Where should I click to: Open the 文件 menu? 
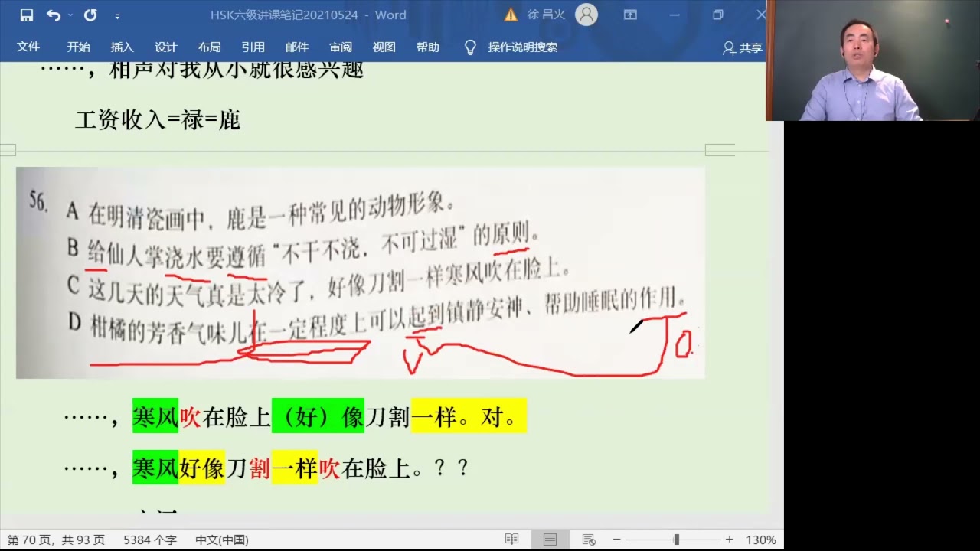click(28, 47)
